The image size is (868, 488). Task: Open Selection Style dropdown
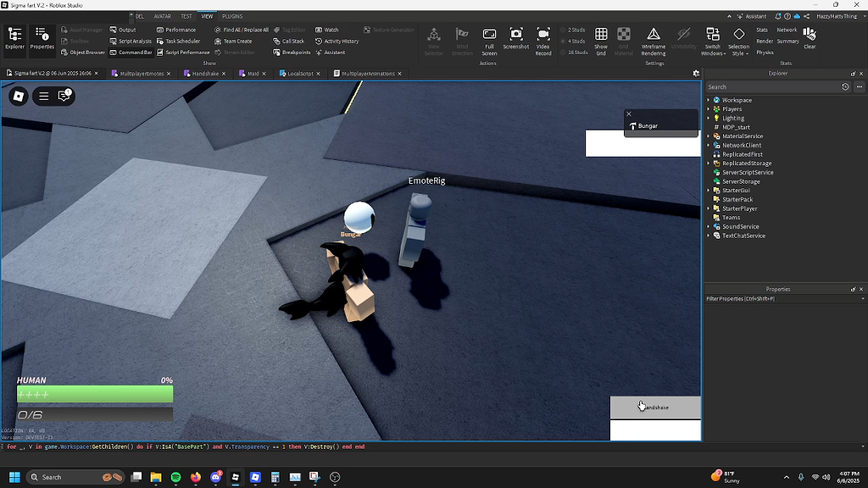(x=738, y=42)
